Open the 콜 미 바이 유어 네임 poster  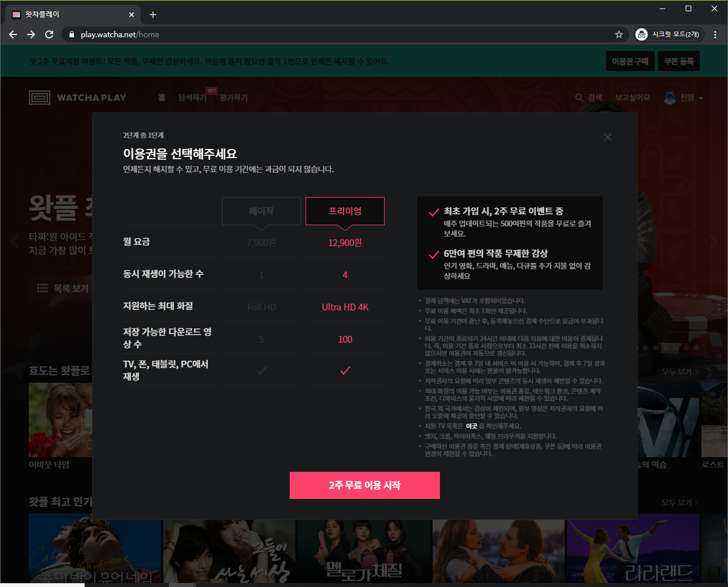coord(95,548)
